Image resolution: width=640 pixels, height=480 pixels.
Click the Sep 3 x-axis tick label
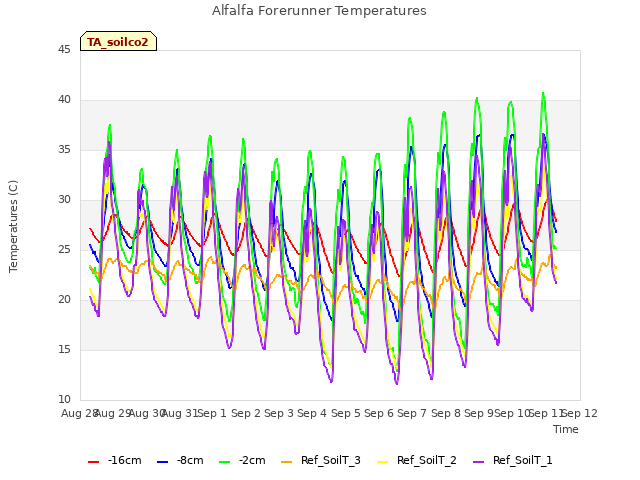coord(279,413)
